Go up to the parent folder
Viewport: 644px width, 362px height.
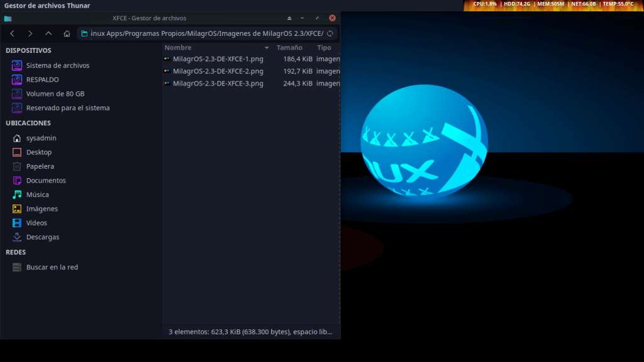48,33
